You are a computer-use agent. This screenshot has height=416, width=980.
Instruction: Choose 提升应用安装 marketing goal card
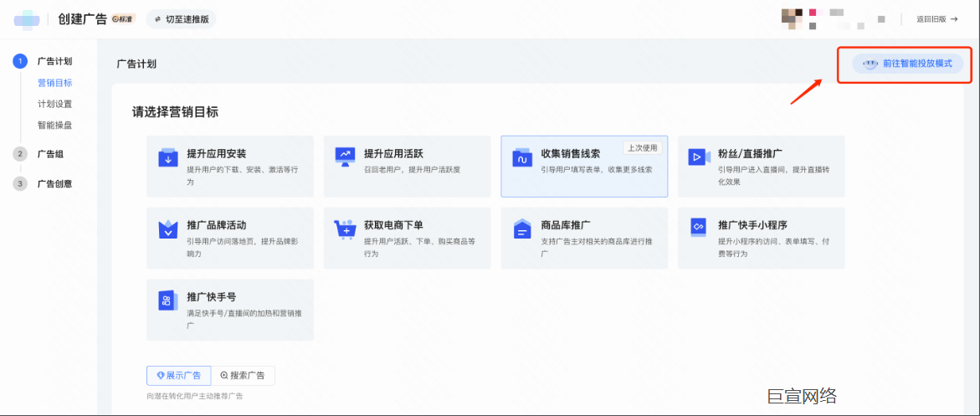(x=230, y=167)
